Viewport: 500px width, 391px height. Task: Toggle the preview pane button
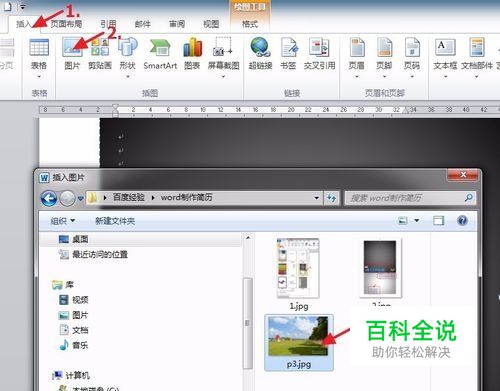438,220
